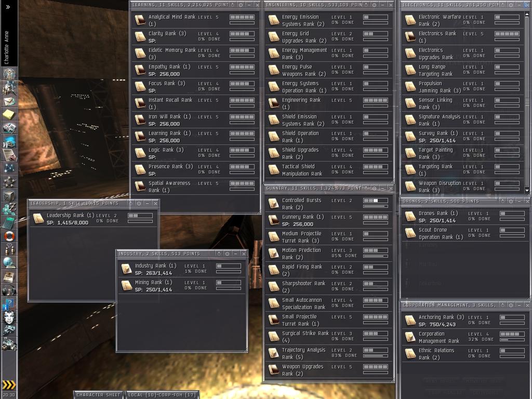
Task: Select Small Autocannon Specialization Rank skill
Action: (x=328, y=303)
